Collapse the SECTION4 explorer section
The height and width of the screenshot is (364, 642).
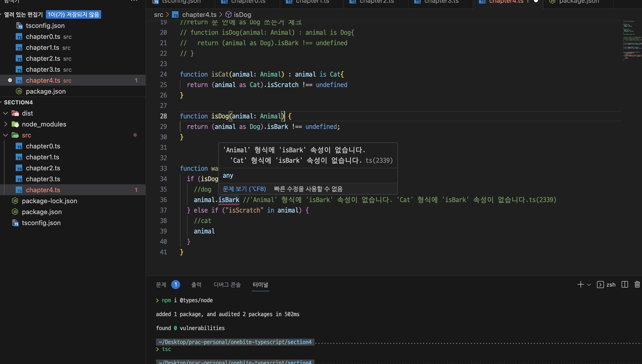point(18,102)
